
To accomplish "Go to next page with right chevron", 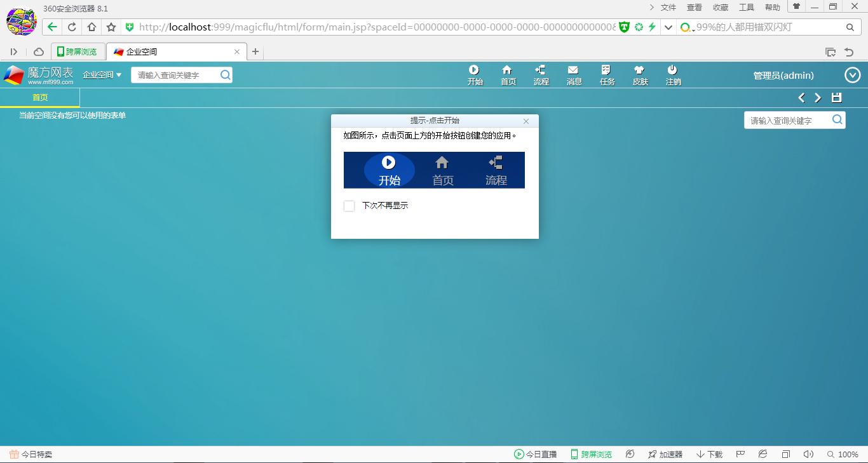I will (818, 98).
